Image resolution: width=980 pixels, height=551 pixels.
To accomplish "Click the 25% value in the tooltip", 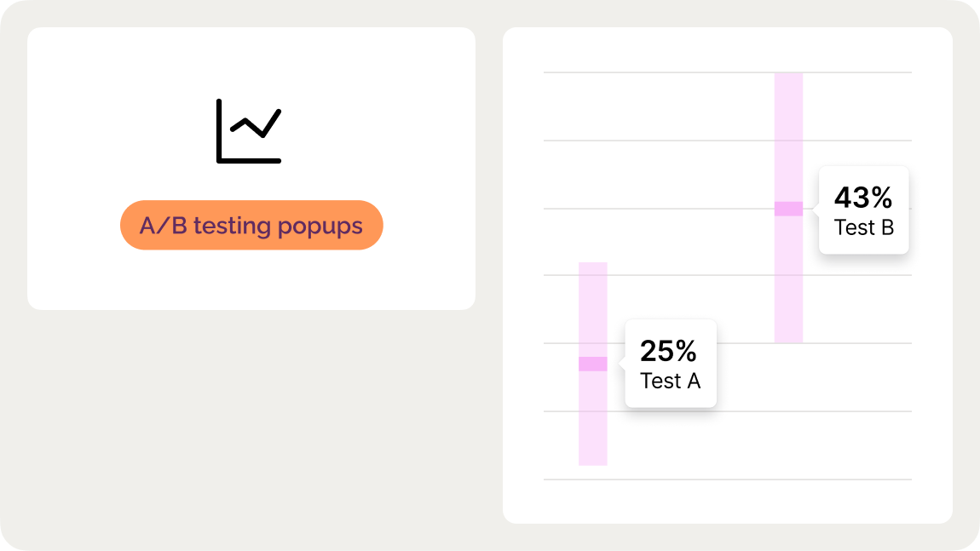I will [668, 351].
